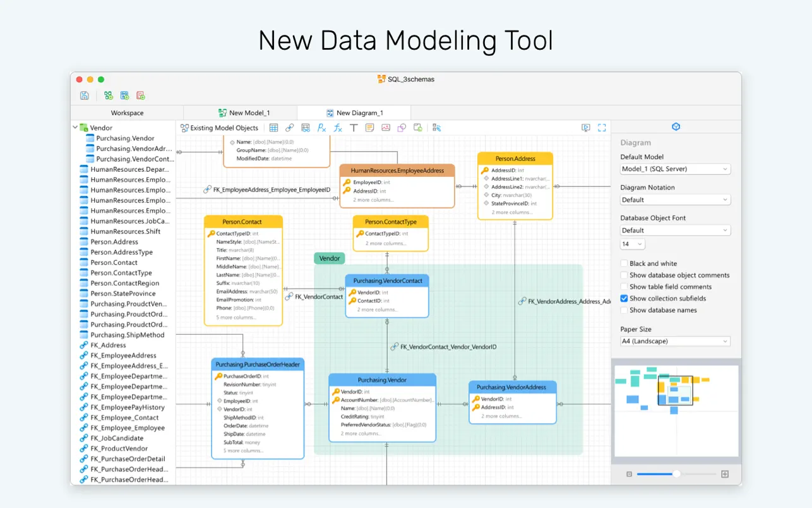Toggle full screen diagram view

pyautogui.click(x=602, y=128)
